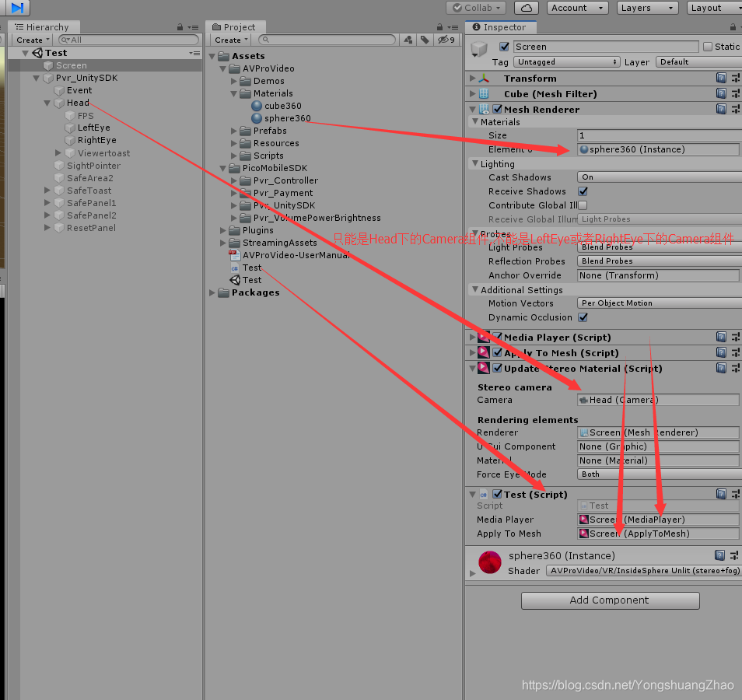This screenshot has height=700, width=742.
Task: Open the Tag Untagged dropdown
Action: click(x=566, y=62)
